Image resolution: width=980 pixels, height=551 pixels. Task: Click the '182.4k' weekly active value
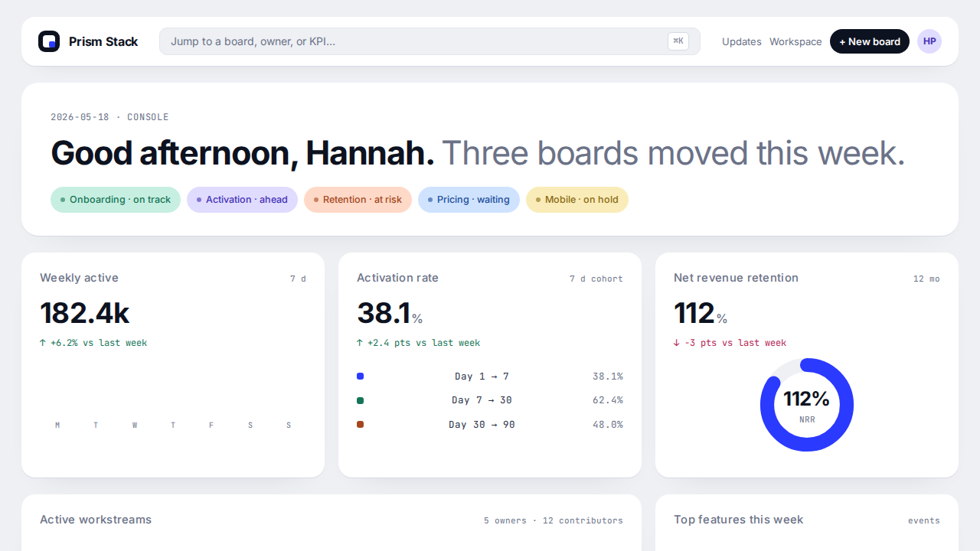pos(85,313)
